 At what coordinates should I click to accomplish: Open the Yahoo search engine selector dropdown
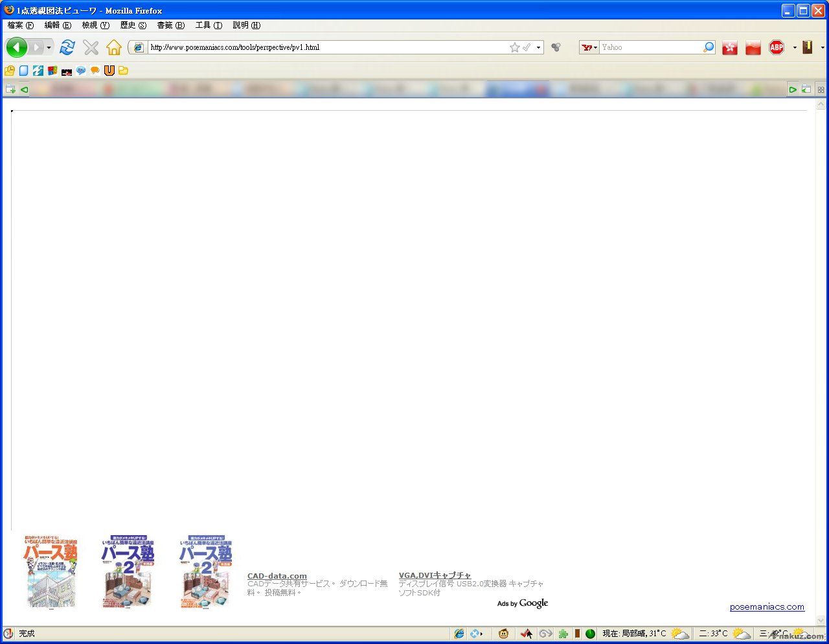click(x=589, y=47)
